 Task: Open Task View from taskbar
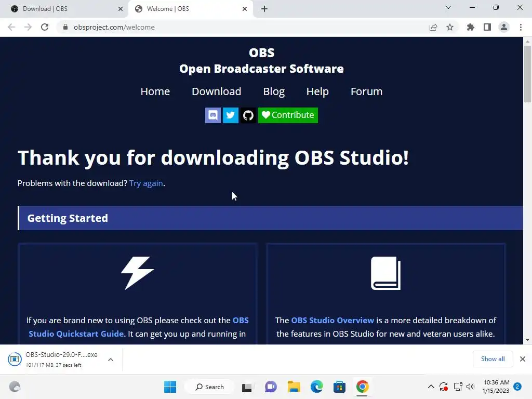247,387
